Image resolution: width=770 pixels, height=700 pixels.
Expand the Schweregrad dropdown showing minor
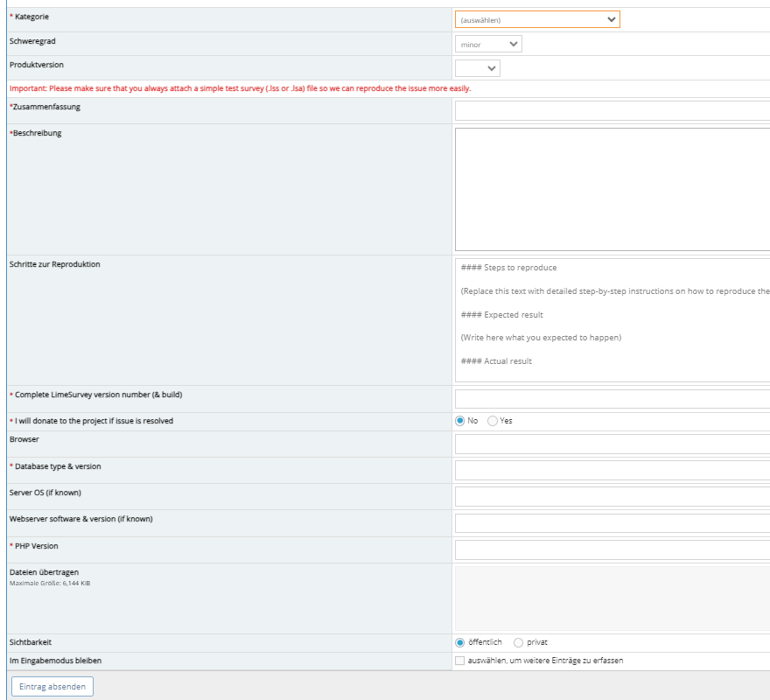pos(488,44)
